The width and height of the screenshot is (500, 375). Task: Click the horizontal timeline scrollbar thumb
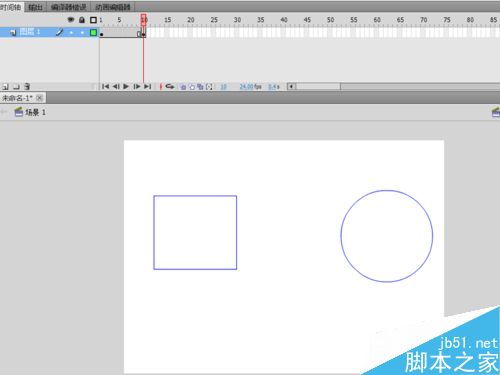[318, 87]
